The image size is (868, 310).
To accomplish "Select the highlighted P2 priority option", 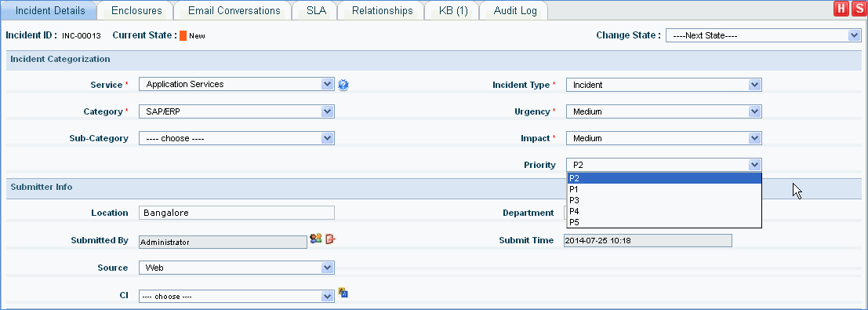I will pos(663,178).
